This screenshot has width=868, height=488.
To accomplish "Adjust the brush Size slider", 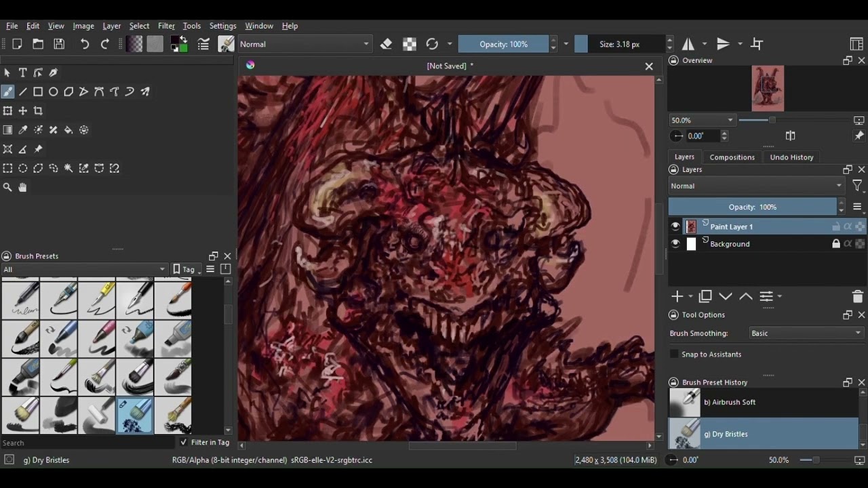I will click(x=620, y=44).
